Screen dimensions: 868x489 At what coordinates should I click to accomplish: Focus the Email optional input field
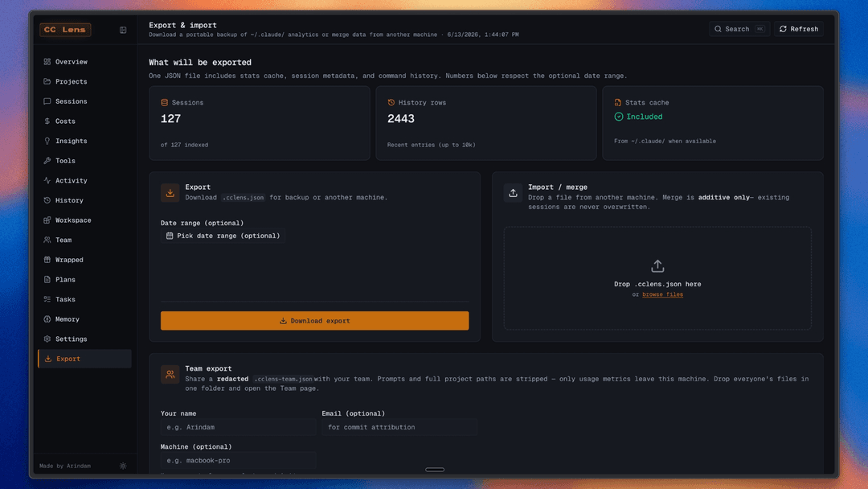[399, 427]
